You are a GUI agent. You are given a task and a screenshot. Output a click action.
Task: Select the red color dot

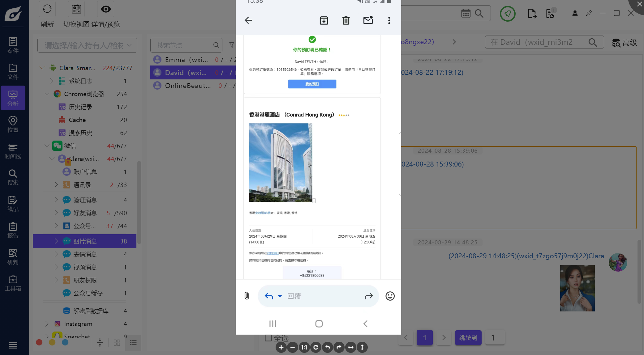pyautogui.click(x=39, y=342)
